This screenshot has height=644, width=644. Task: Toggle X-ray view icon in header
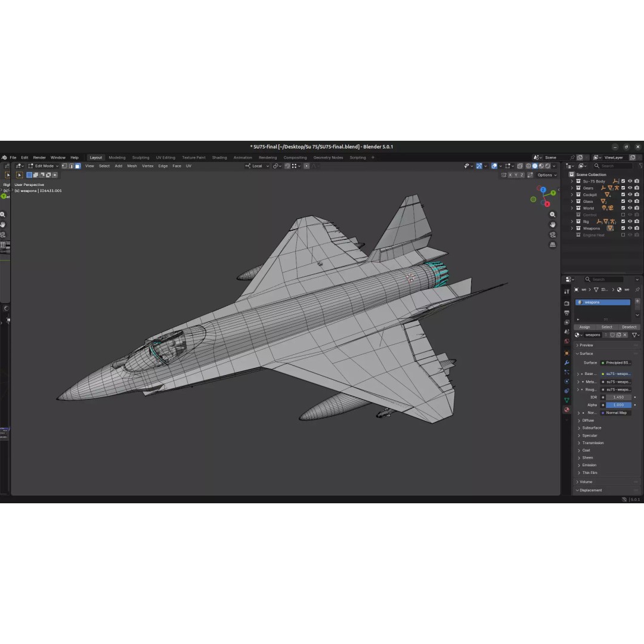pyautogui.click(x=520, y=166)
